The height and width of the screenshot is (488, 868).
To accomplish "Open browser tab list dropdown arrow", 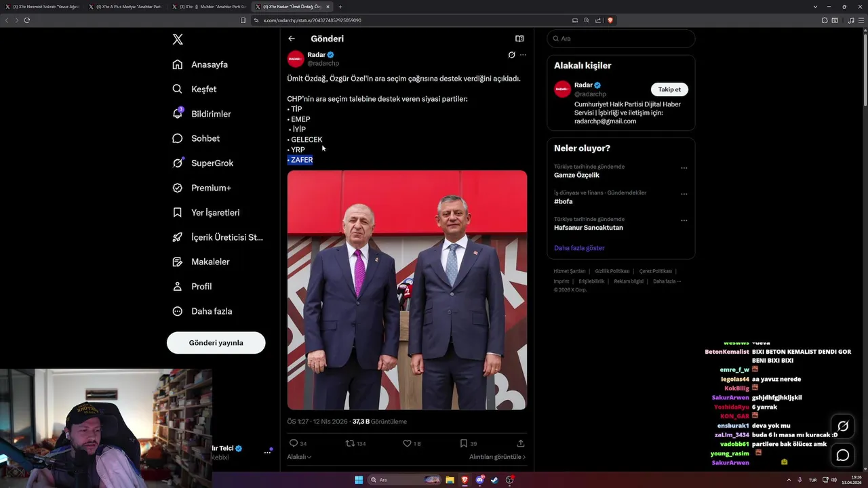I will pos(815,6).
